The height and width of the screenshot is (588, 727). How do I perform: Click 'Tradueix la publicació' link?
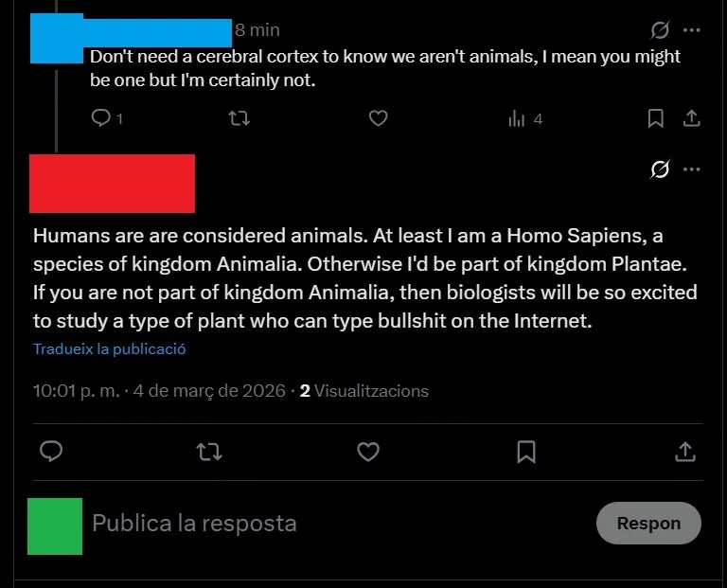[x=109, y=348]
